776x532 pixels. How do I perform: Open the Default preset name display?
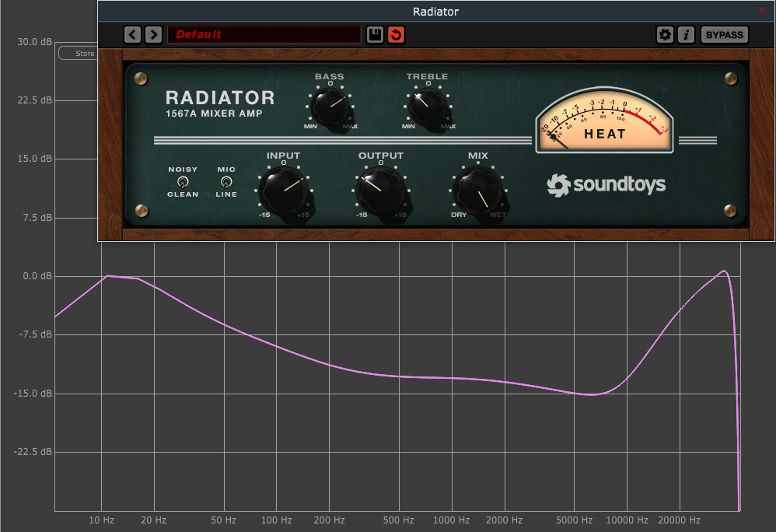pos(264,34)
